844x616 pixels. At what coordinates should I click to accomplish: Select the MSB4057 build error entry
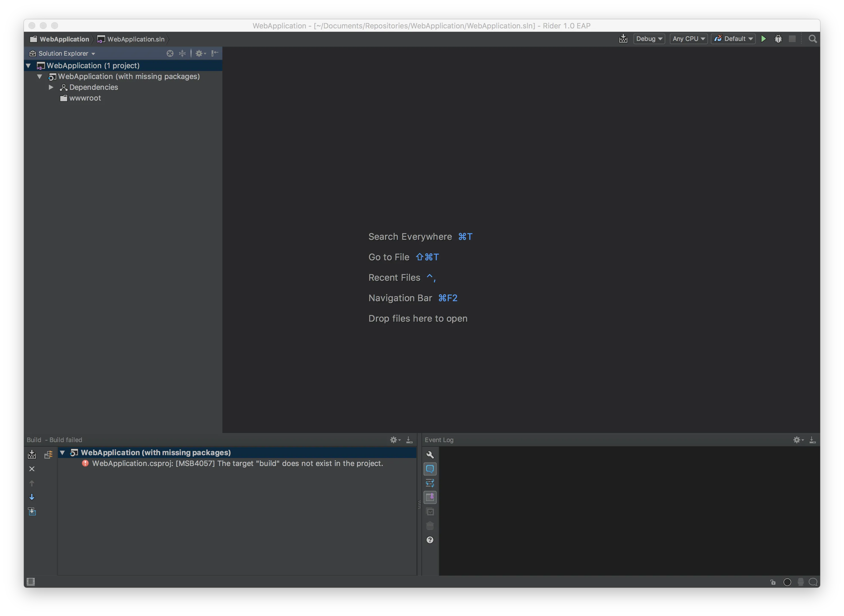click(237, 463)
